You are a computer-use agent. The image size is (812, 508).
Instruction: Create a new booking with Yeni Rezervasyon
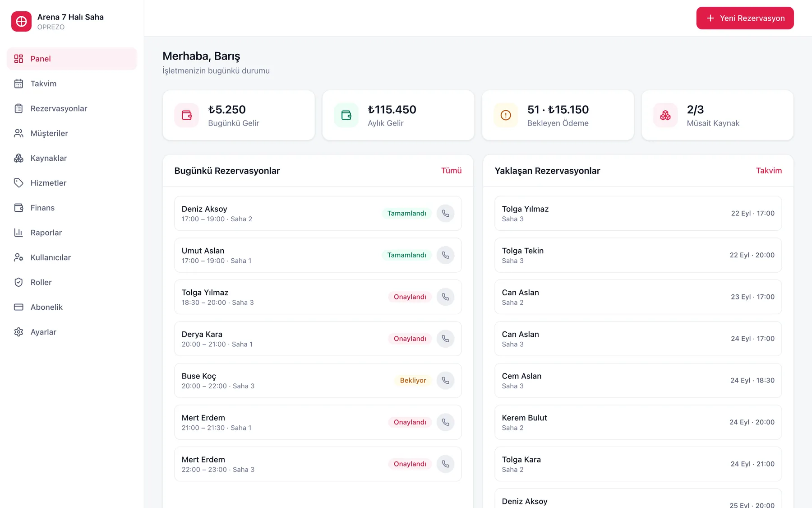point(745,18)
